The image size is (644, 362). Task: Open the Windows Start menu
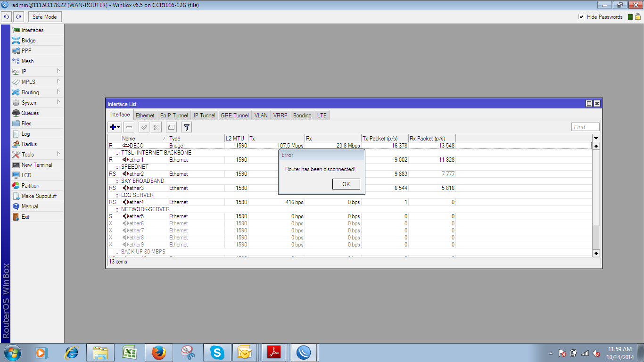pos(12,353)
